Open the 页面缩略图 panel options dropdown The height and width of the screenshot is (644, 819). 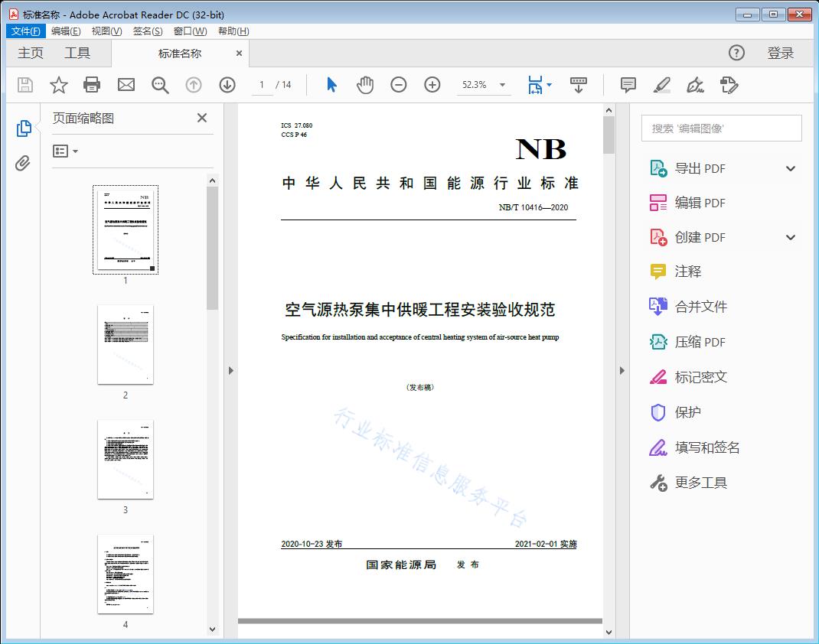tap(64, 151)
